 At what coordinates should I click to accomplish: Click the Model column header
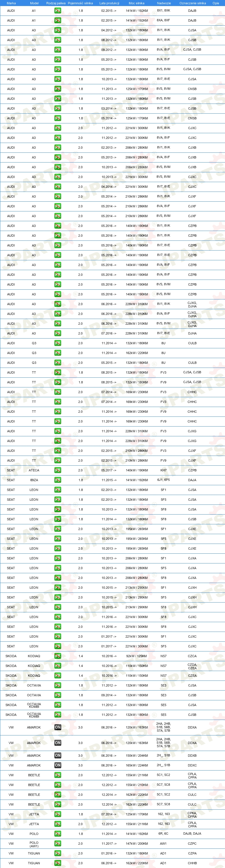(35, 3)
